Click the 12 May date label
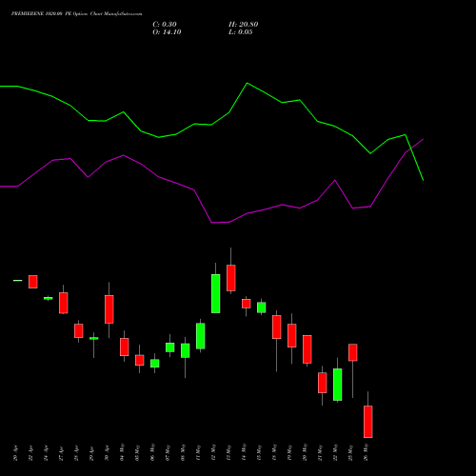476x476 pixels. coord(214,453)
